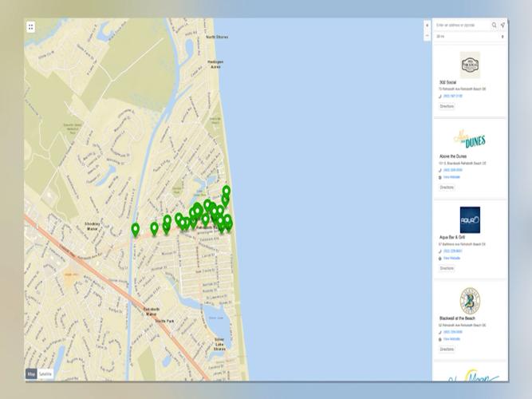Image resolution: width=532 pixels, height=399 pixels.
Task: Click the search magnifier icon
Action: click(x=495, y=26)
